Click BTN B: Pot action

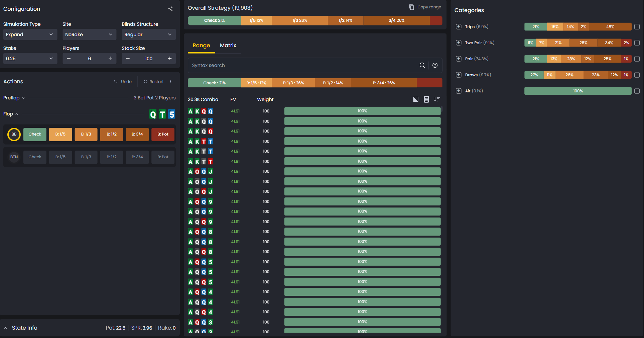click(163, 157)
